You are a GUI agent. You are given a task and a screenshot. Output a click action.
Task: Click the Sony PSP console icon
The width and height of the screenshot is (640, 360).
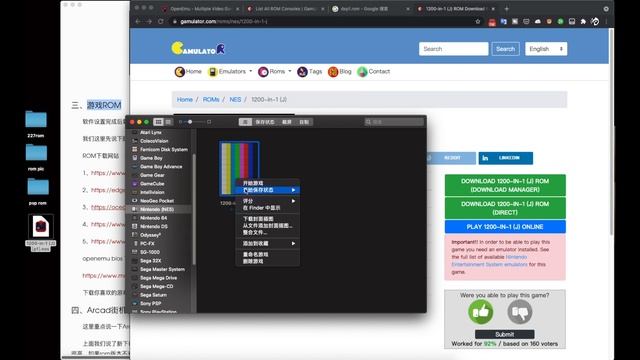(x=135, y=304)
